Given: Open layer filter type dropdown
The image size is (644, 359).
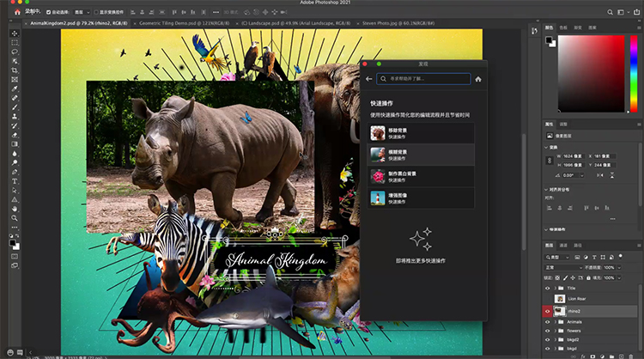Looking at the screenshot, I should point(557,257).
